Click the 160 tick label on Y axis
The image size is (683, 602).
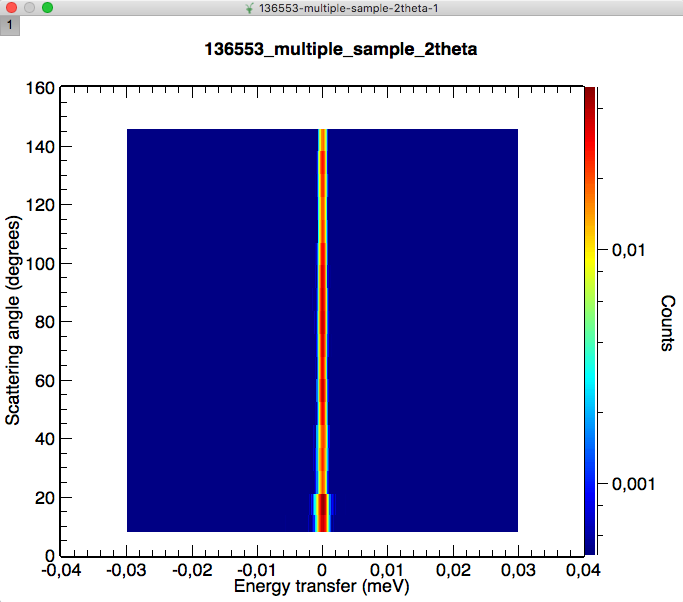point(38,88)
